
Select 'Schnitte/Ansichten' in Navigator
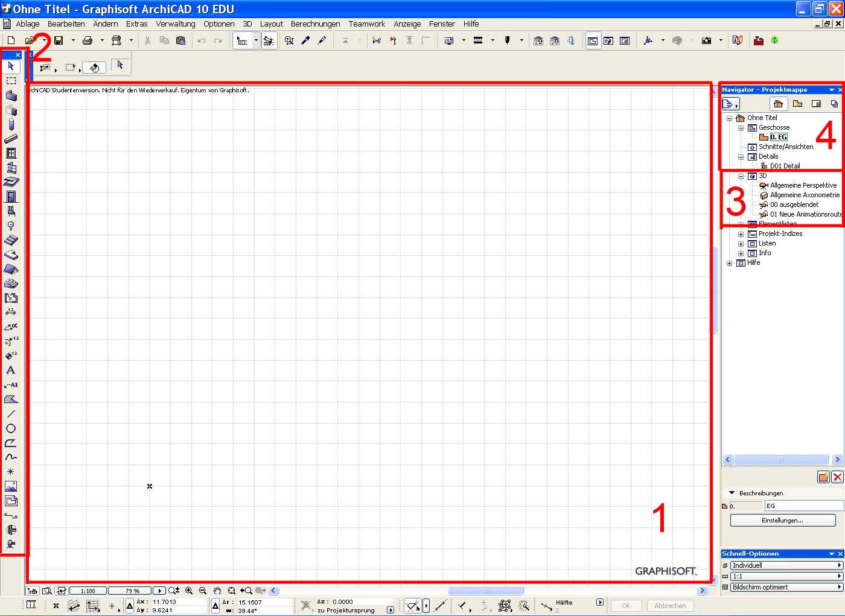(x=786, y=147)
